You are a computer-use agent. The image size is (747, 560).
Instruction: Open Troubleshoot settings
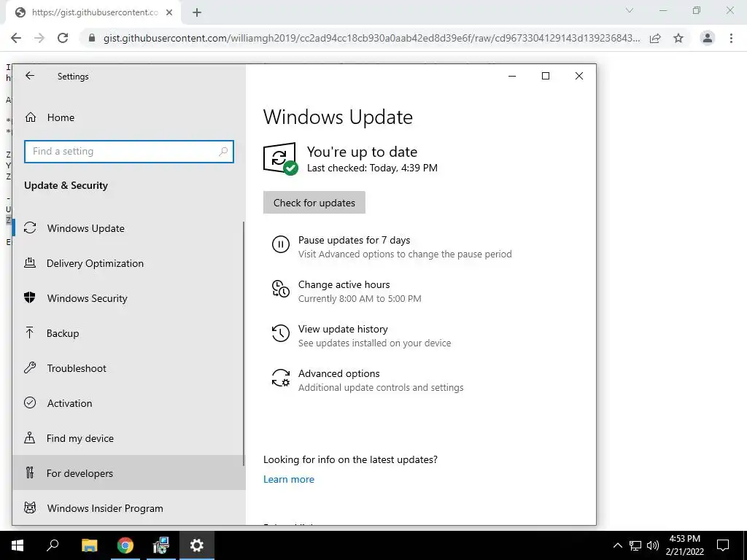tap(128, 368)
